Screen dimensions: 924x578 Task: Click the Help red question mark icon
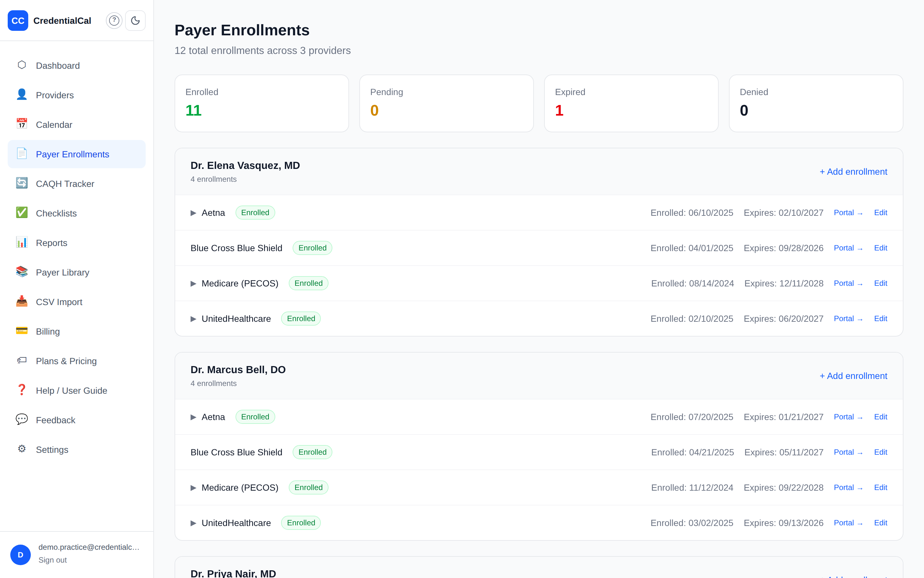[x=22, y=390]
